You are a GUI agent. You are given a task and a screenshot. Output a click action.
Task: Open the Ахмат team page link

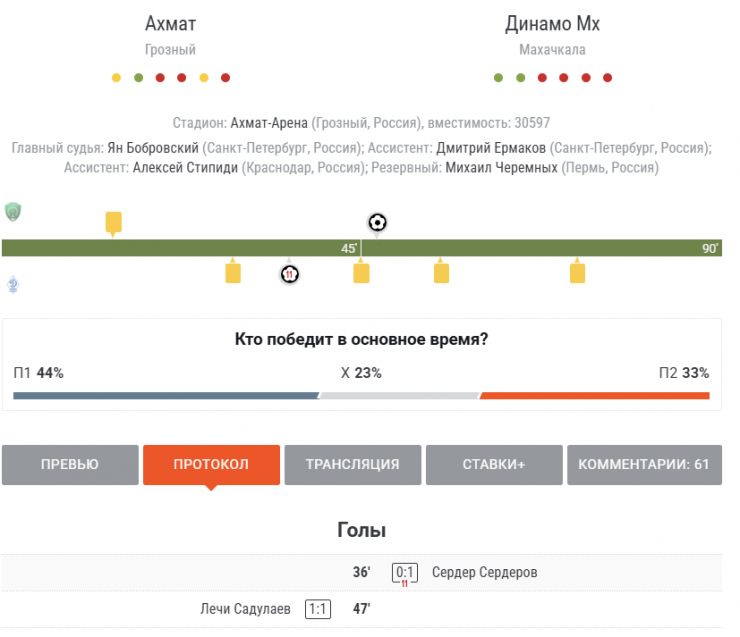(170, 24)
